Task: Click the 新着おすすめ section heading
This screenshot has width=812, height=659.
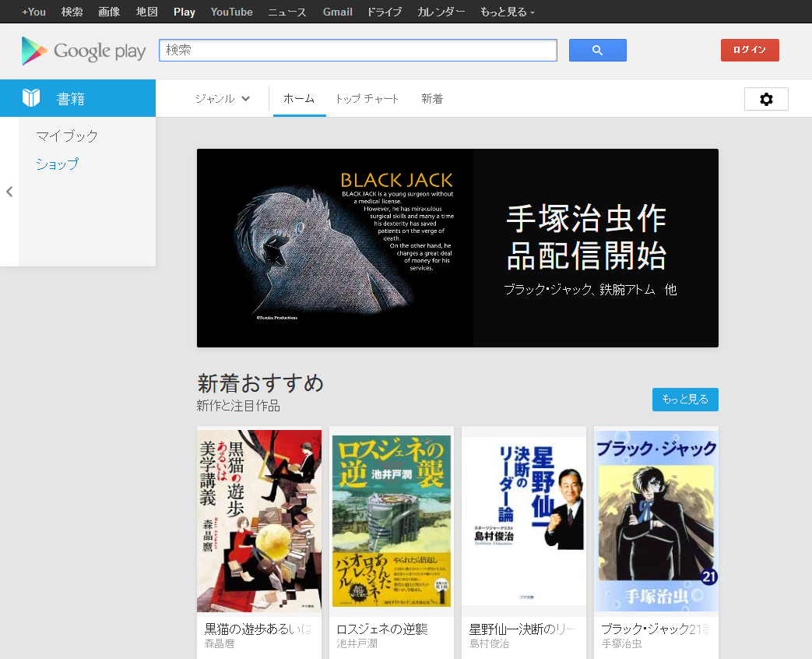Action: (x=260, y=383)
